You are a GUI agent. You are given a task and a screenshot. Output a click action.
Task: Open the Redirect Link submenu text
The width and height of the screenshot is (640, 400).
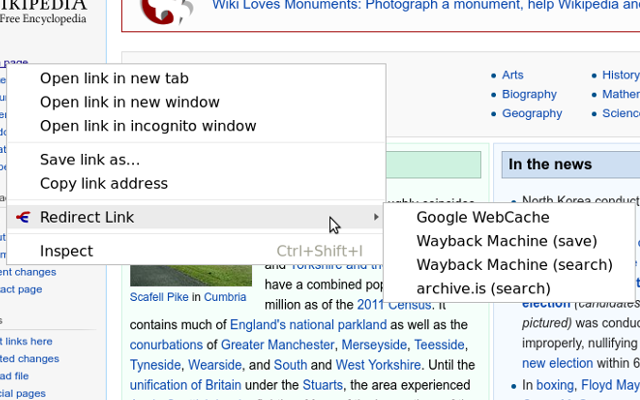[87, 217]
